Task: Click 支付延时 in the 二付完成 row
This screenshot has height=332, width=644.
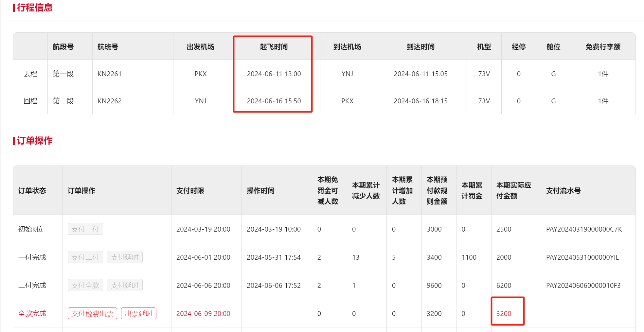Action: pos(125,285)
